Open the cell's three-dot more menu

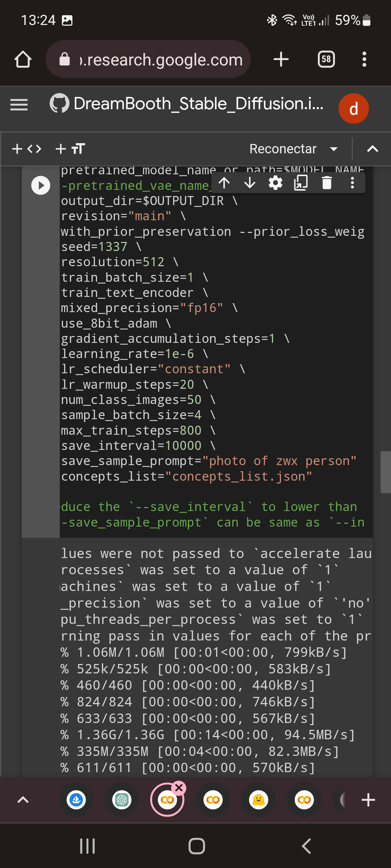(352, 183)
